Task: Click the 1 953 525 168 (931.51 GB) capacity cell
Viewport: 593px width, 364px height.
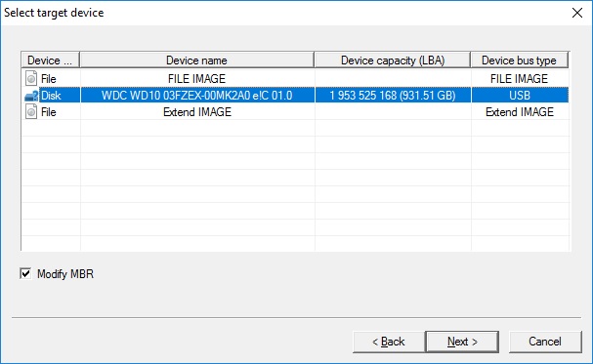Action: pos(393,96)
